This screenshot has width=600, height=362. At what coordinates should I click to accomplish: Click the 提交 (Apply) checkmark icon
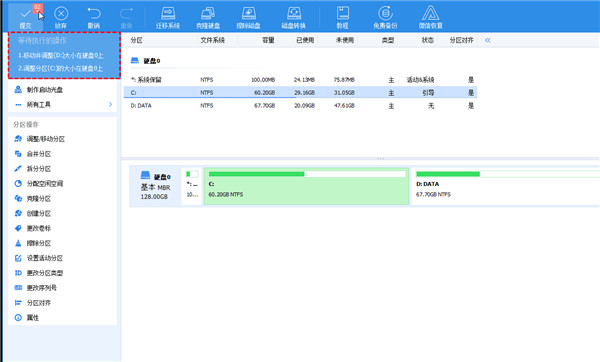(x=25, y=14)
